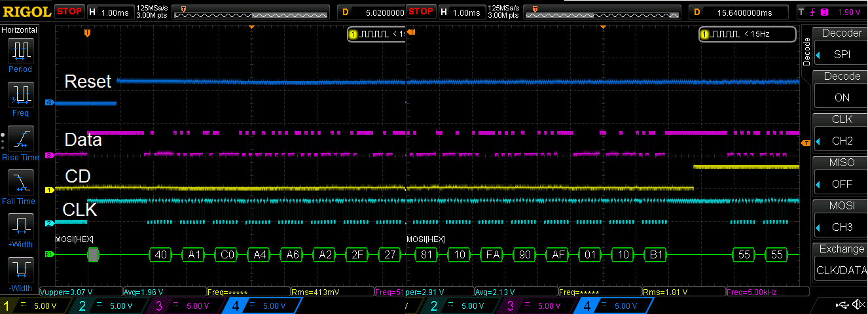Viewport: 868px width, 314px height.
Task: Click the decoded hex value FA
Action: 492,254
